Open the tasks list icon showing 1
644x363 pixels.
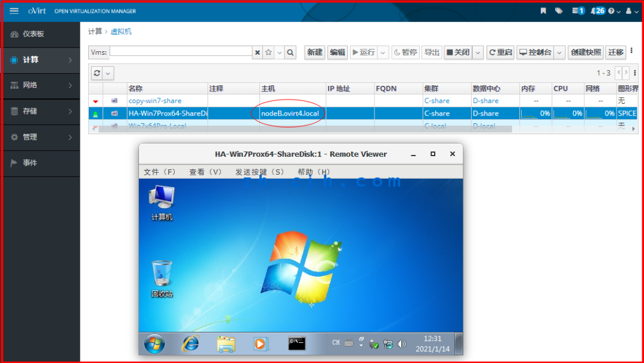tap(578, 11)
